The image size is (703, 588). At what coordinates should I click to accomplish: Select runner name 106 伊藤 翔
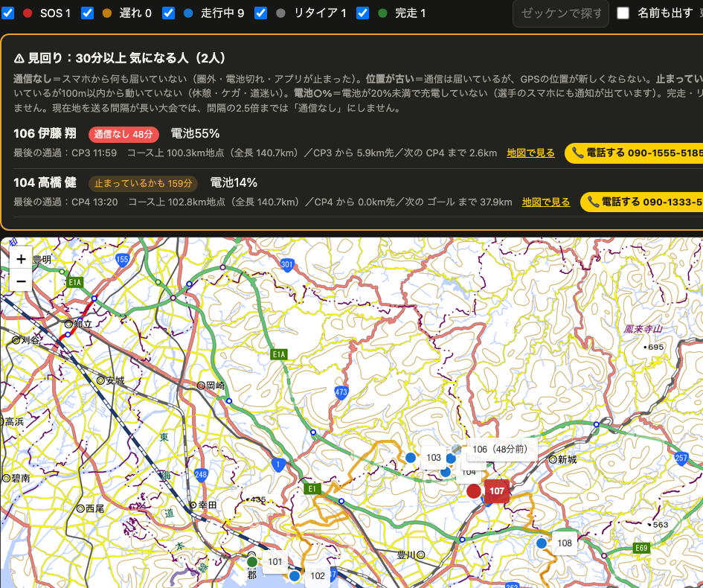click(45, 134)
